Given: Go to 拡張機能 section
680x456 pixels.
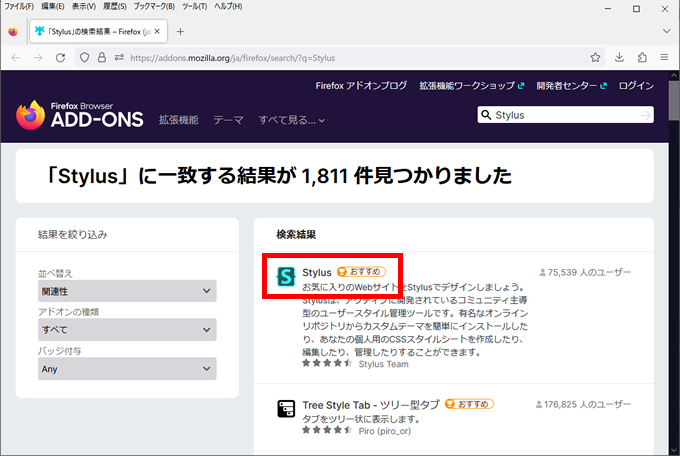Looking at the screenshot, I should (178, 120).
